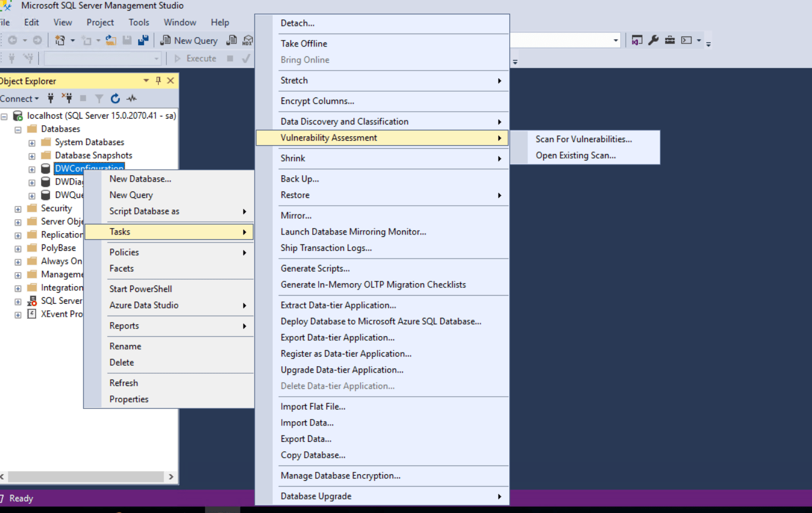812x513 pixels.
Task: Collapse the Databases tree node
Action: (18, 130)
